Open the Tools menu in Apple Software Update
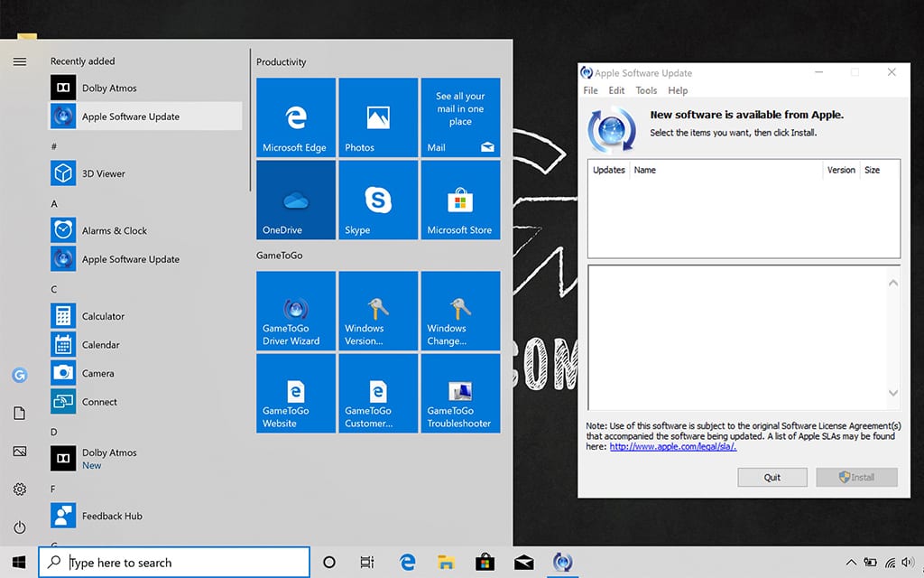This screenshot has width=924, height=578. (x=646, y=90)
